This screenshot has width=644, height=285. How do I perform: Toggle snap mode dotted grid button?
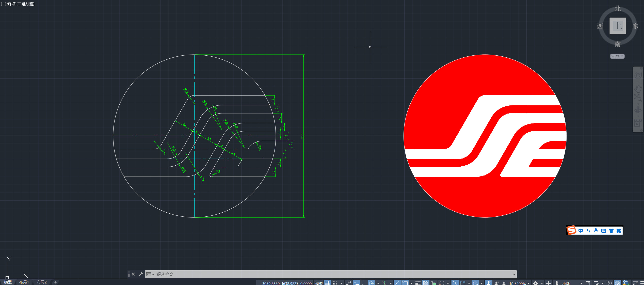click(x=335, y=283)
